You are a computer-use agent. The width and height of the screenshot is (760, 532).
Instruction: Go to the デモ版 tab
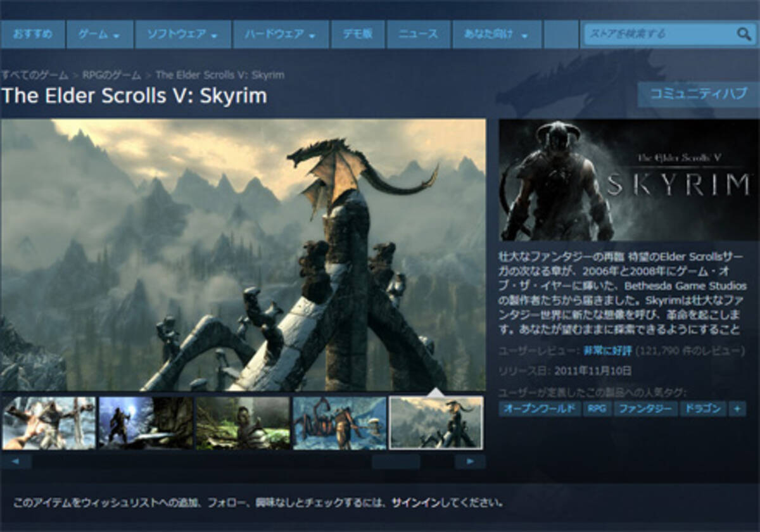357,34
